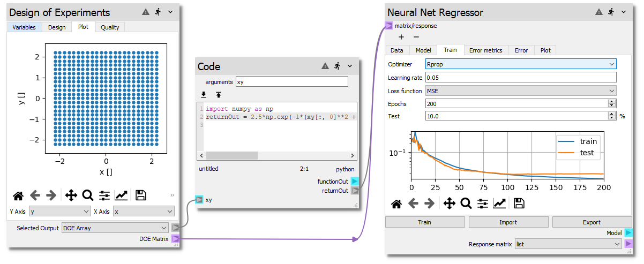
Task: Open the configure subplots tool in DOE toolbar
Action: coord(104,195)
